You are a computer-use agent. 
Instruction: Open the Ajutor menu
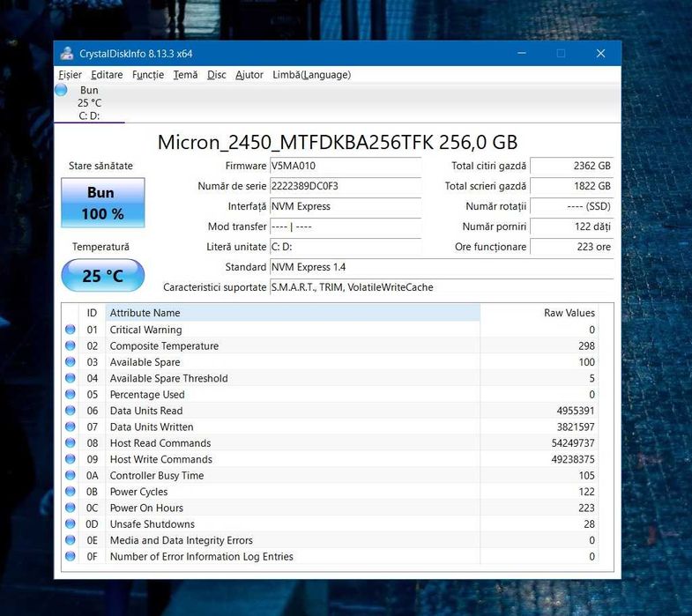tap(249, 75)
